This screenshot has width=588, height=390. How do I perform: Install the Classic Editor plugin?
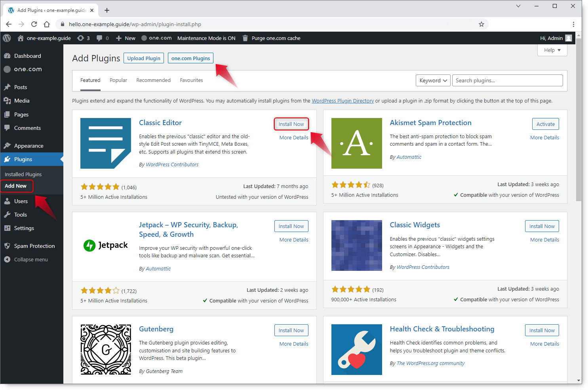coord(291,124)
